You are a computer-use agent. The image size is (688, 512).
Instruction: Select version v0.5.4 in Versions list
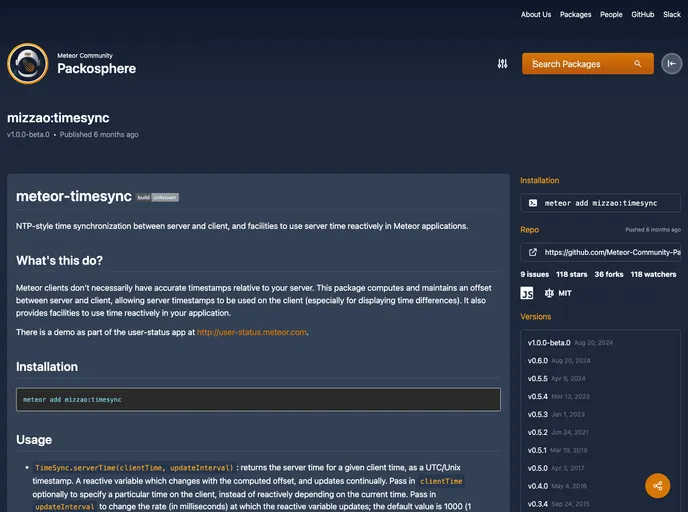point(538,397)
